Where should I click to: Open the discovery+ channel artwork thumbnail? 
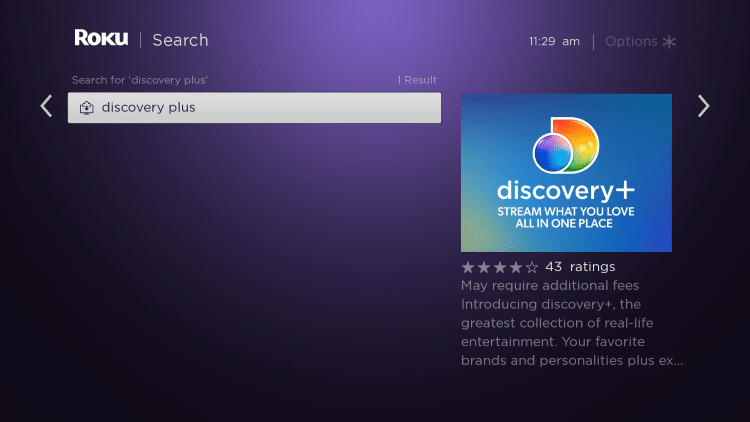[x=566, y=173]
